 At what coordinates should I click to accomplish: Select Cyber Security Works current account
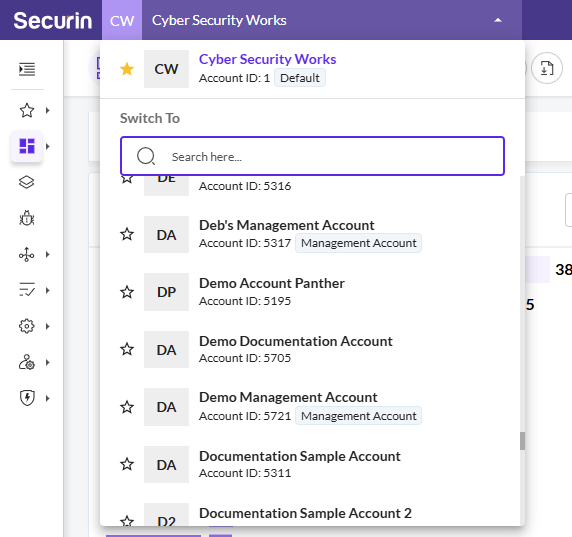tap(312, 69)
